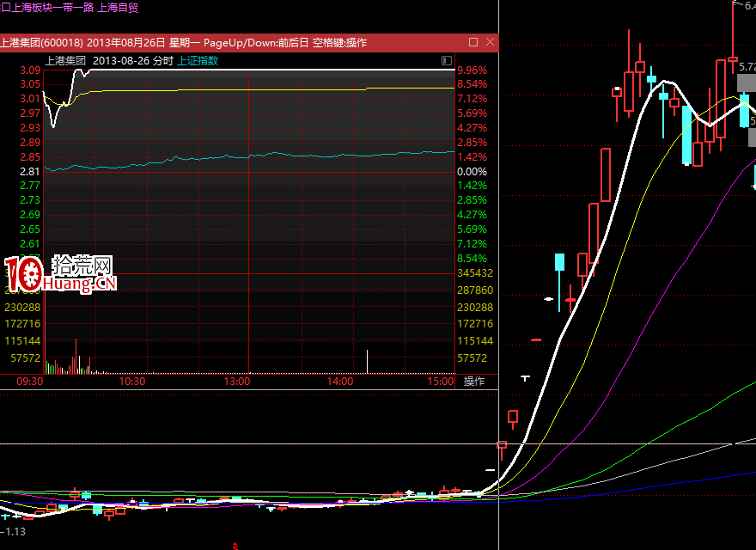Click the 上海自贸 sector tag

(119, 7)
